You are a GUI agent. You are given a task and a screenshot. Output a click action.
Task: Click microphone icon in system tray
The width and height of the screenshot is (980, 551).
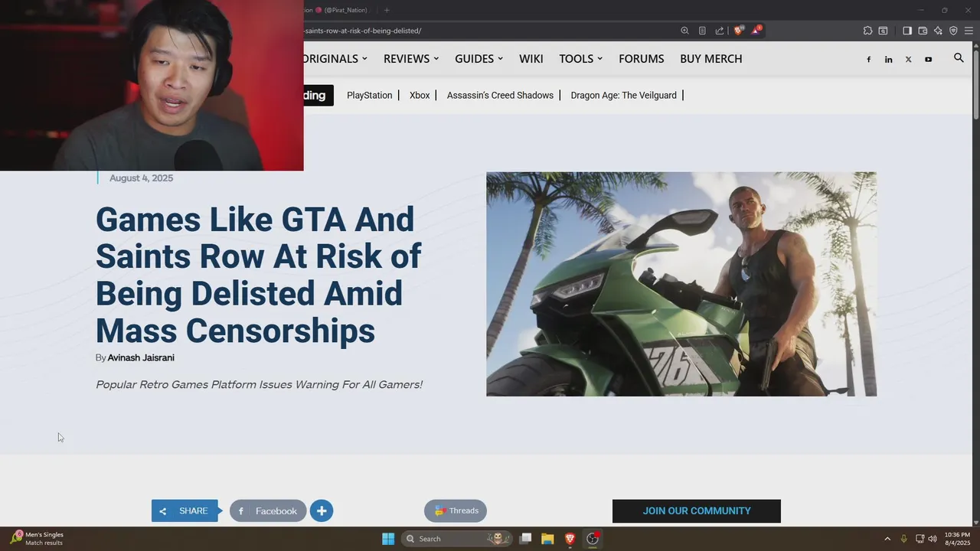pyautogui.click(x=904, y=539)
